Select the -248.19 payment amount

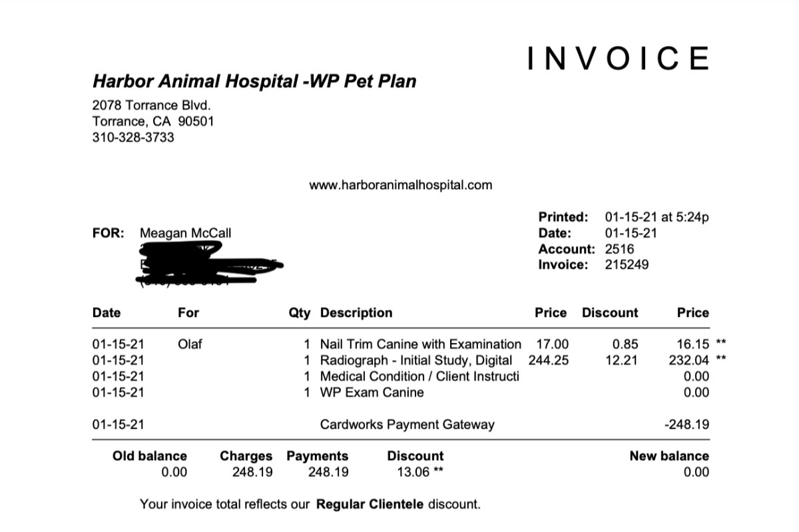click(687, 424)
